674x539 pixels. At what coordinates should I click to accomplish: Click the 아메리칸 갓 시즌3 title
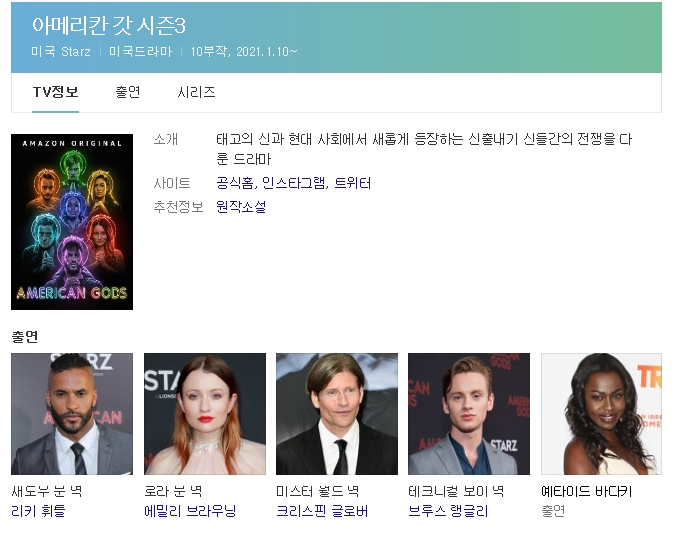(108, 25)
